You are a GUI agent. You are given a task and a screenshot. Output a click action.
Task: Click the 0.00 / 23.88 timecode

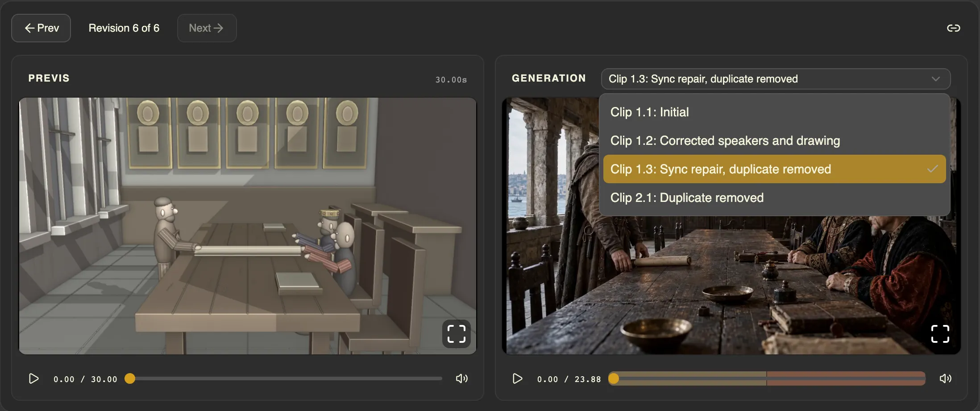pyautogui.click(x=569, y=379)
